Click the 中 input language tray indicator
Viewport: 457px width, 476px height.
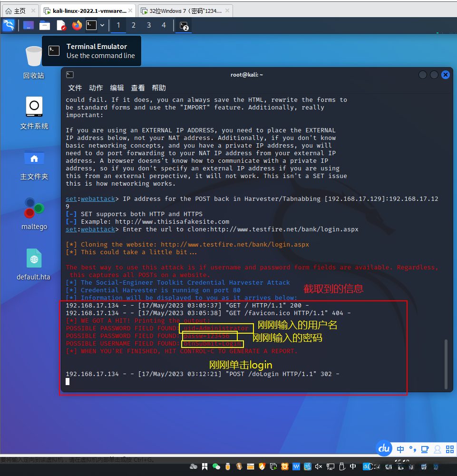[353, 466]
